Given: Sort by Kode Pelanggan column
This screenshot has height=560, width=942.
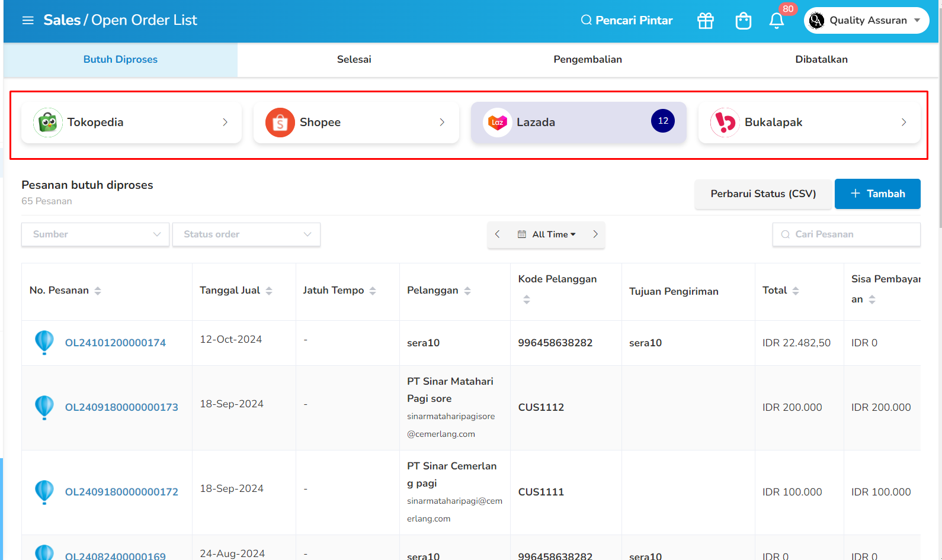Looking at the screenshot, I should pyautogui.click(x=527, y=300).
